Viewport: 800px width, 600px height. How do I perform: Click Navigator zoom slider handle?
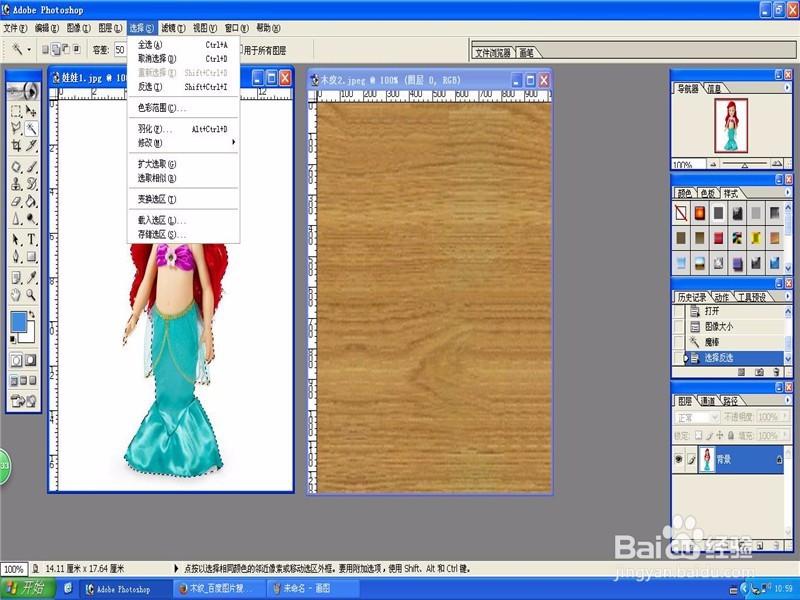click(x=745, y=165)
